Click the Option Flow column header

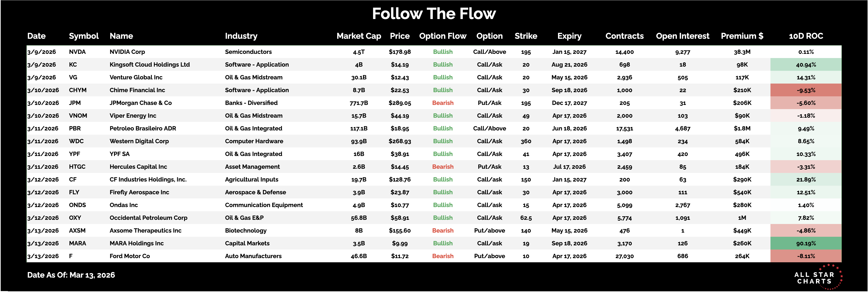click(442, 36)
